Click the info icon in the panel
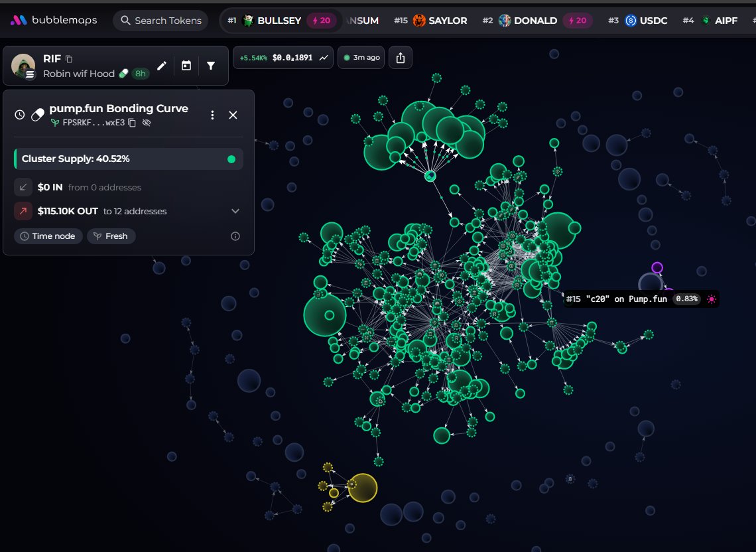This screenshot has height=552, width=756. (x=235, y=236)
